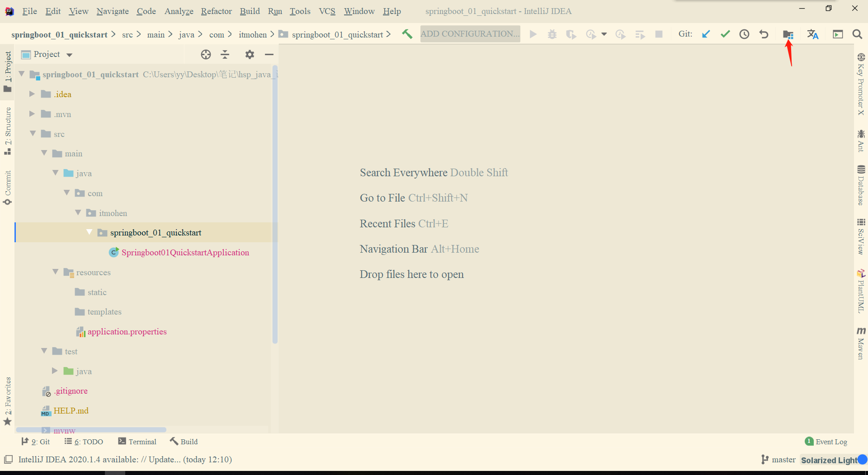Open the VCS menu

[x=327, y=11]
